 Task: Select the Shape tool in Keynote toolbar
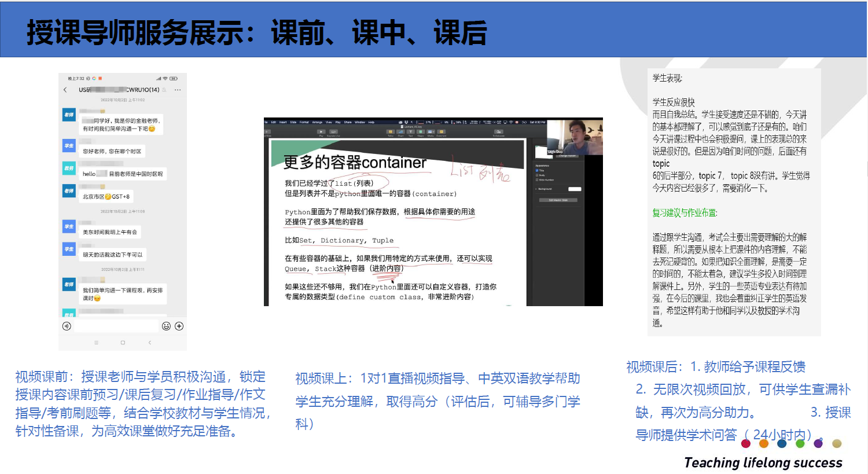point(421,132)
